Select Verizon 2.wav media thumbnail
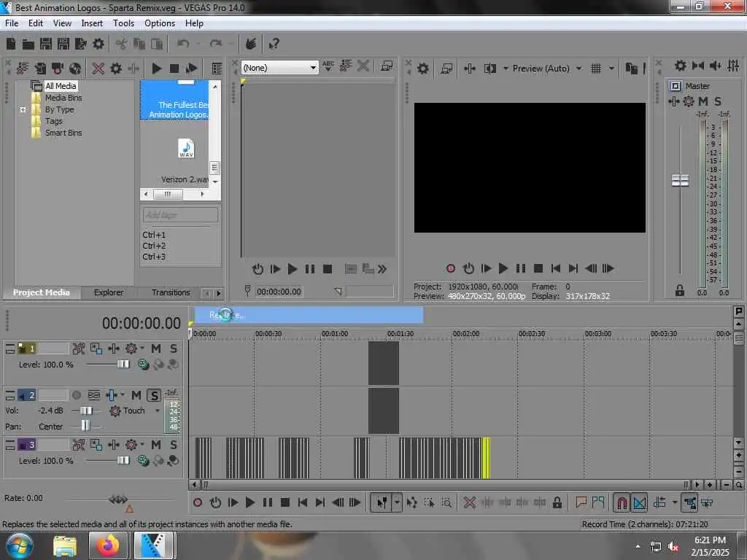The width and height of the screenshot is (747, 560). tap(186, 149)
